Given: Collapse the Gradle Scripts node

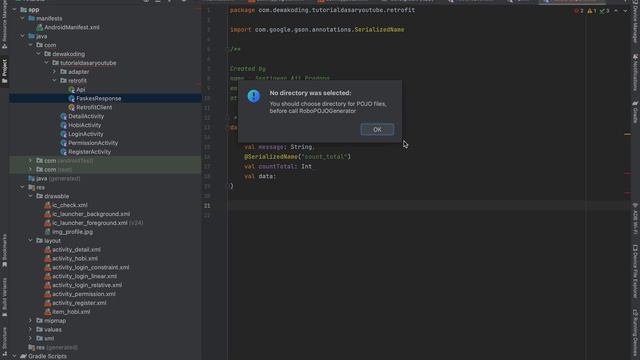Looking at the screenshot, I should tap(15, 356).
